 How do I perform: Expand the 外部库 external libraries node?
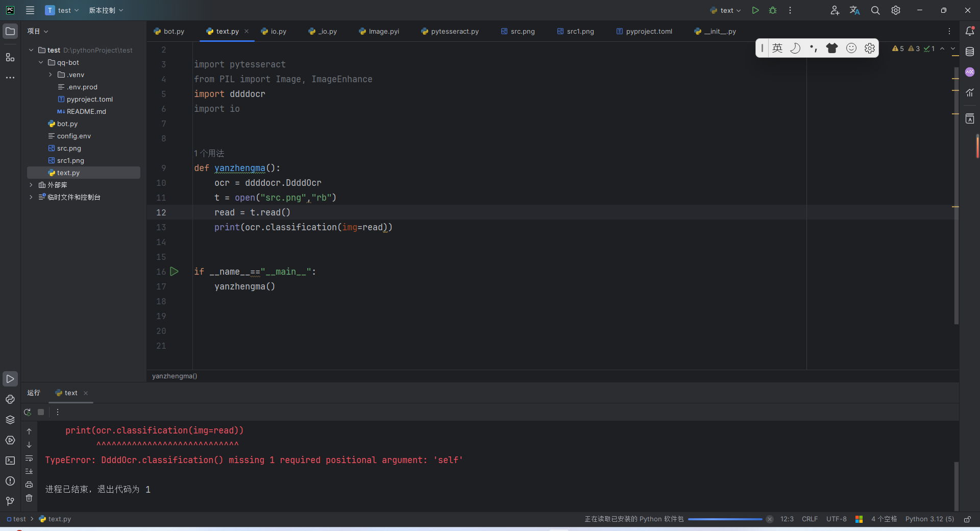pos(31,185)
